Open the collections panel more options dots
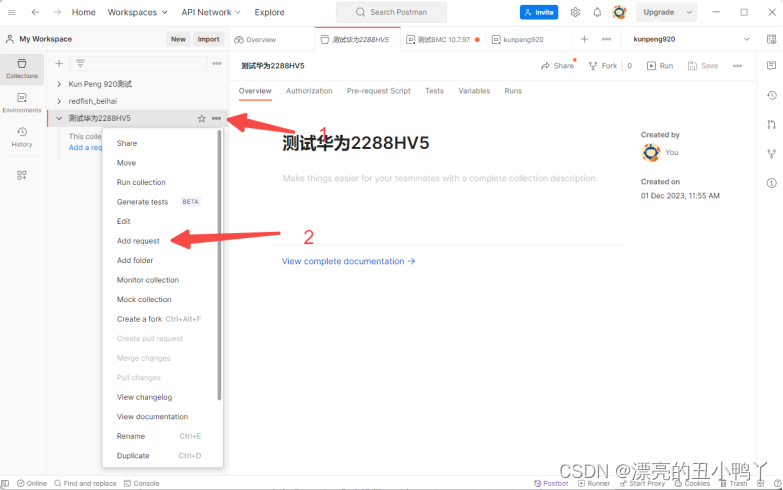 tap(217, 63)
